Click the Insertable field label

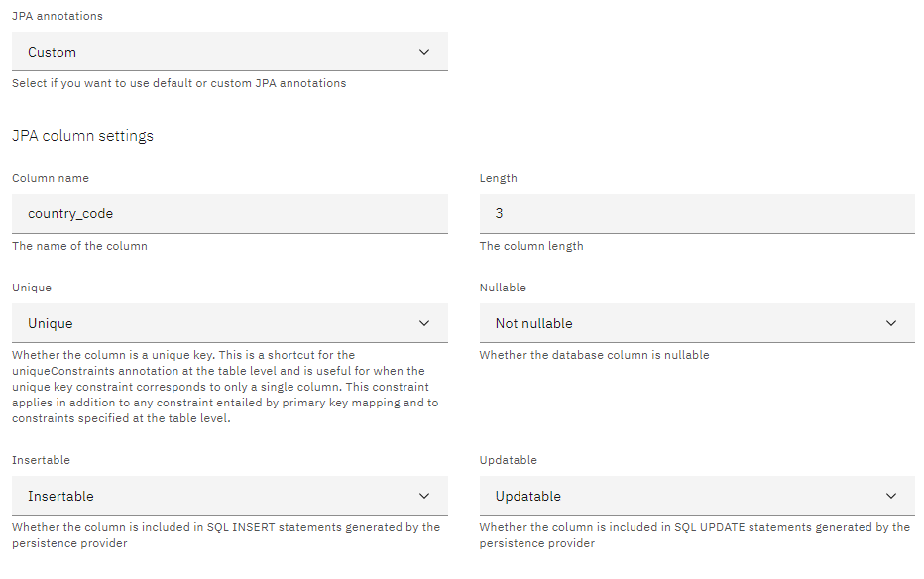pos(41,460)
